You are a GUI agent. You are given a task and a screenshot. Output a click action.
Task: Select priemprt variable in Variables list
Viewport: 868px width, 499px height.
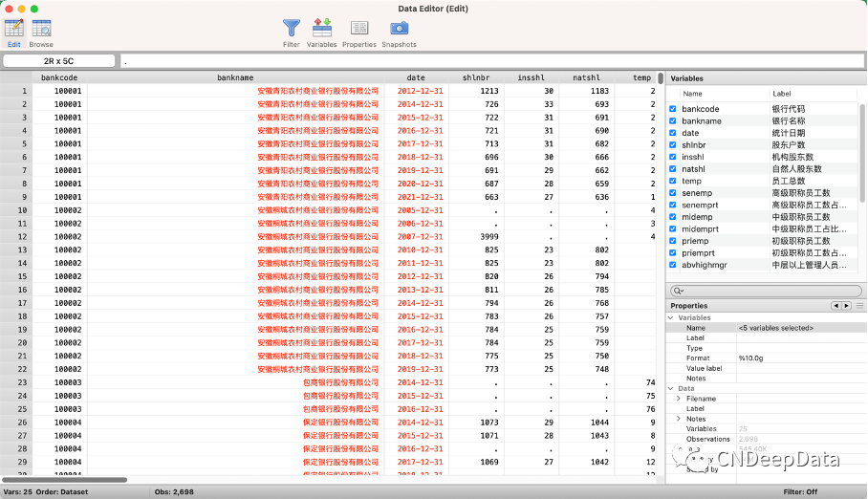tap(698, 253)
